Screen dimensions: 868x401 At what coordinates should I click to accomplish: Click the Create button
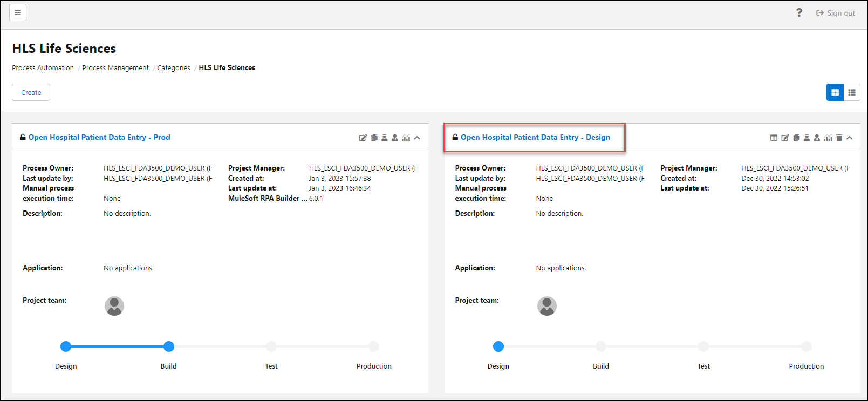[31, 92]
